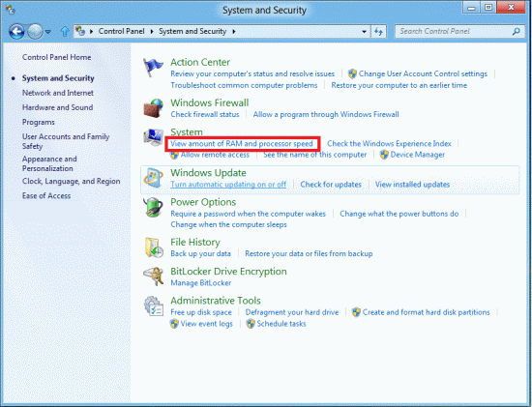Click Defragment your hard drive link
The width and height of the screenshot is (532, 407).
coord(292,312)
